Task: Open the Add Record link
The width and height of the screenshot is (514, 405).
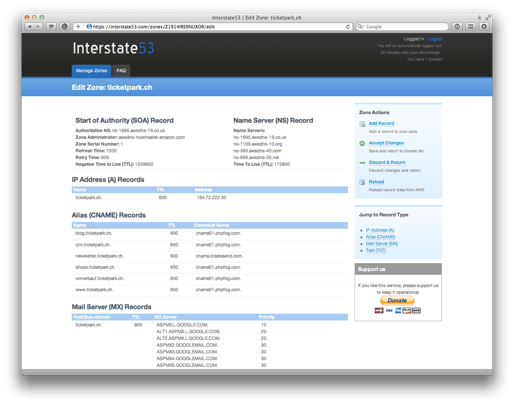Action: pyautogui.click(x=381, y=123)
